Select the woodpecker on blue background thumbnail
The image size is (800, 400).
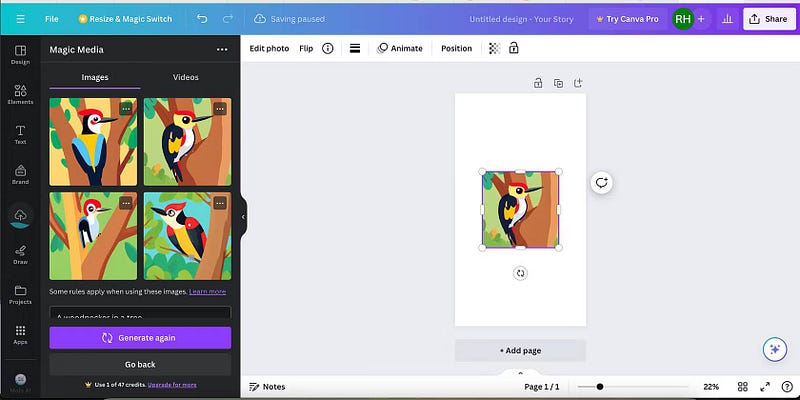tap(187, 236)
